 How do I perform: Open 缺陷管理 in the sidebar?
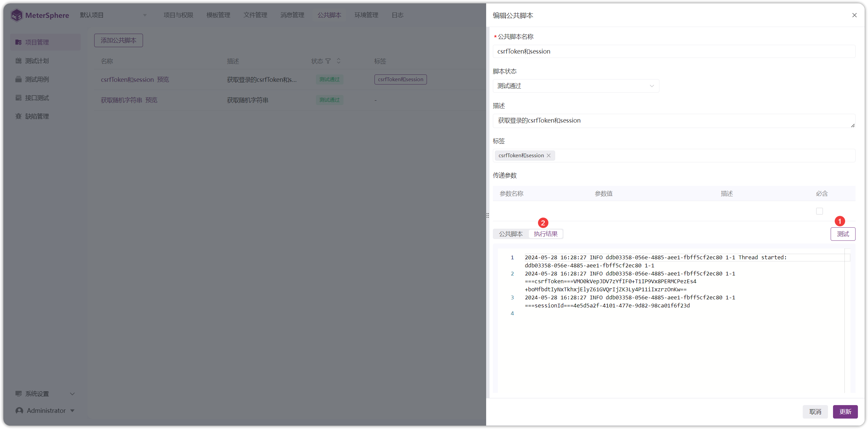[x=45, y=117]
